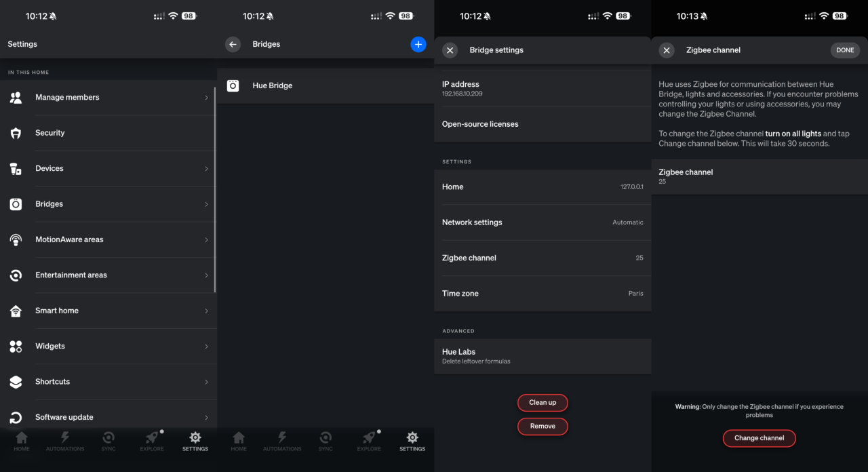Expand Bridges row chevron

coord(206,204)
